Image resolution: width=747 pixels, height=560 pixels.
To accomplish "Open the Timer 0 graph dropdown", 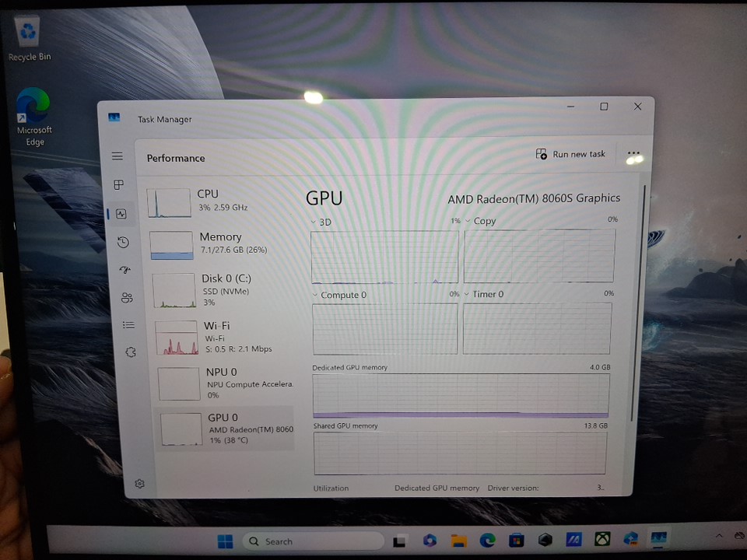I will pos(467,295).
